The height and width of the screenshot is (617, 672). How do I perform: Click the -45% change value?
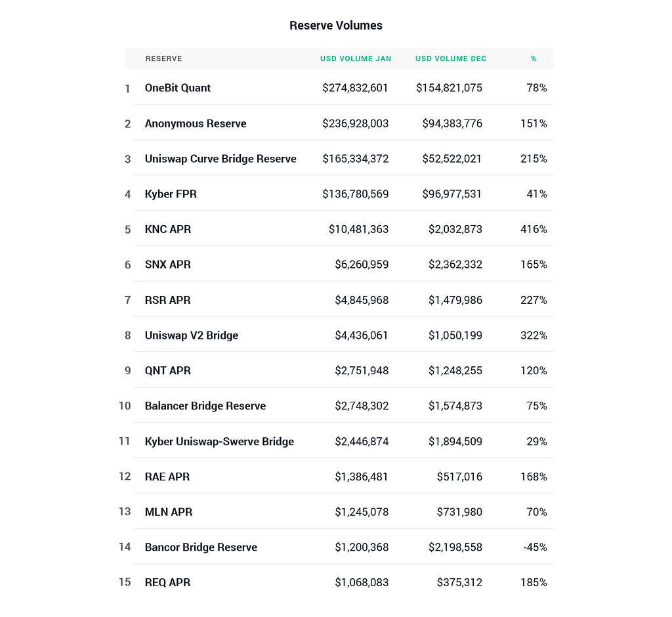click(x=535, y=547)
